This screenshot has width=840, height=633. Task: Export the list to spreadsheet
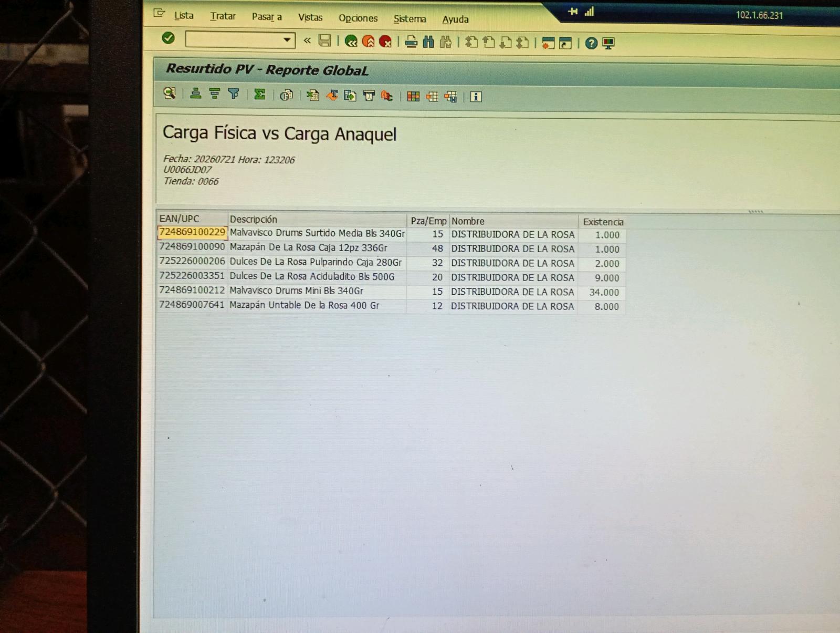coord(313,95)
